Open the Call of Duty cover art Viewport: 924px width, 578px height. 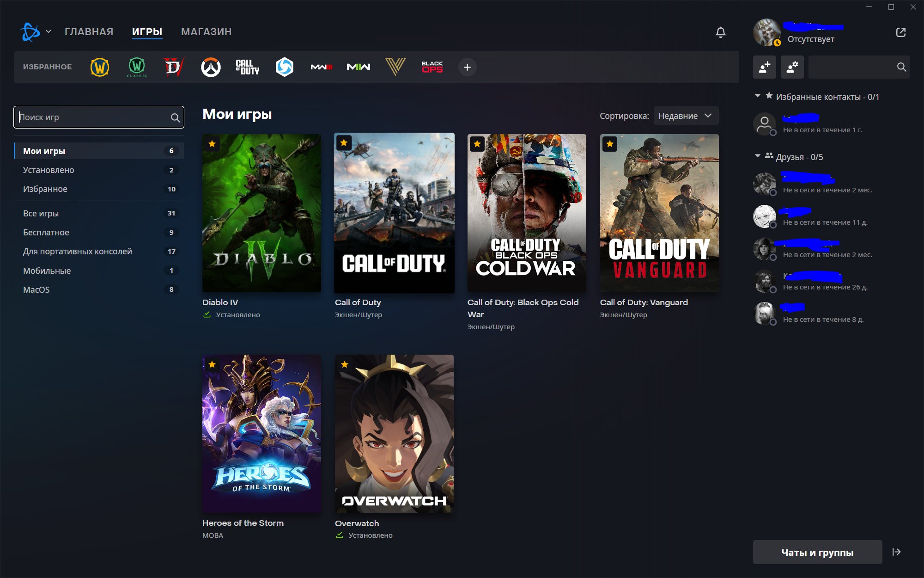point(394,213)
